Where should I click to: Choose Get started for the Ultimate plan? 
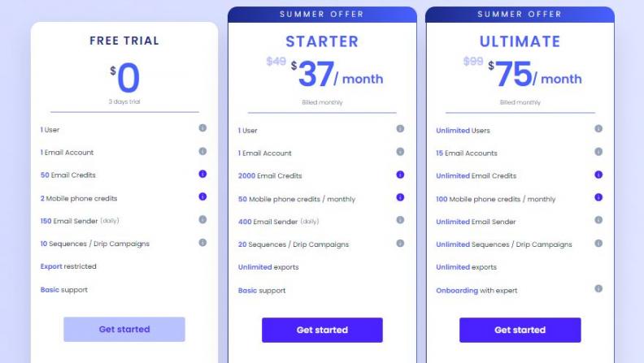(x=520, y=330)
